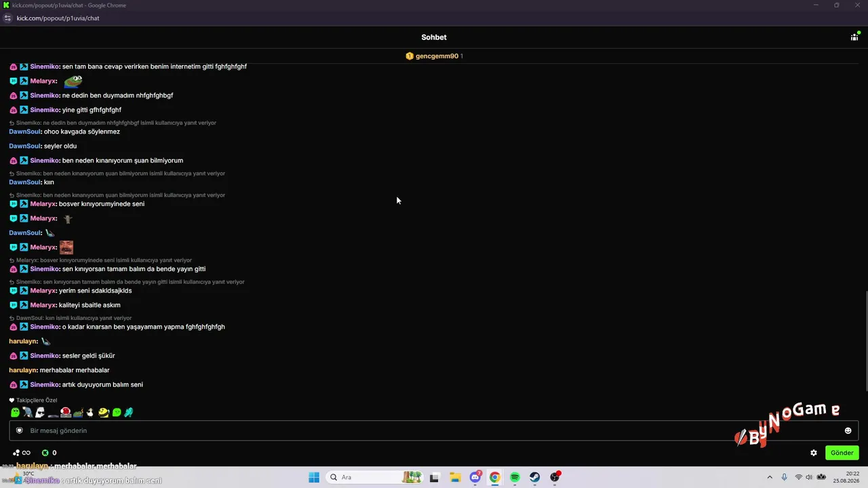Open the volume speaker tray icon
This screenshot has height=488, width=868.
tap(810, 477)
